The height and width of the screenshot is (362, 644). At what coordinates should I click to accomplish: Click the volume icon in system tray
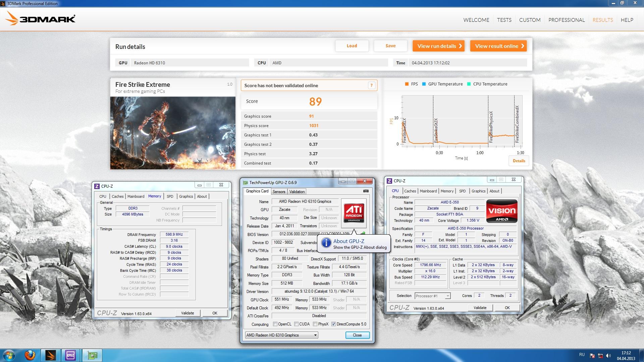pos(609,356)
